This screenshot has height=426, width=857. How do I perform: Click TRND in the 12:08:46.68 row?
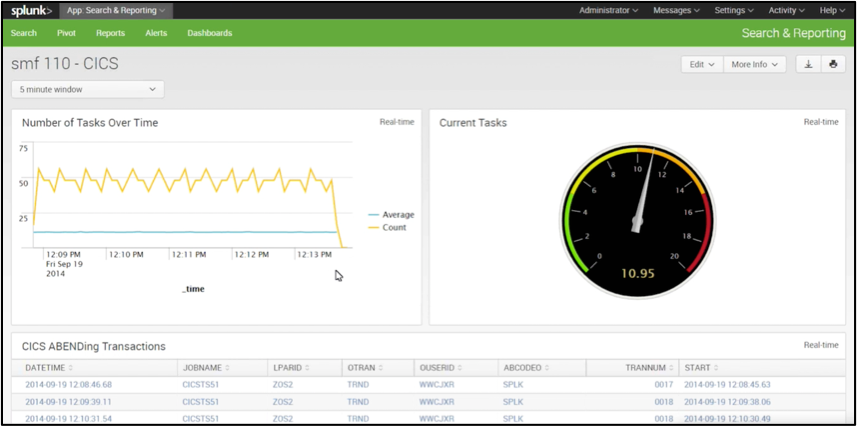pos(358,385)
